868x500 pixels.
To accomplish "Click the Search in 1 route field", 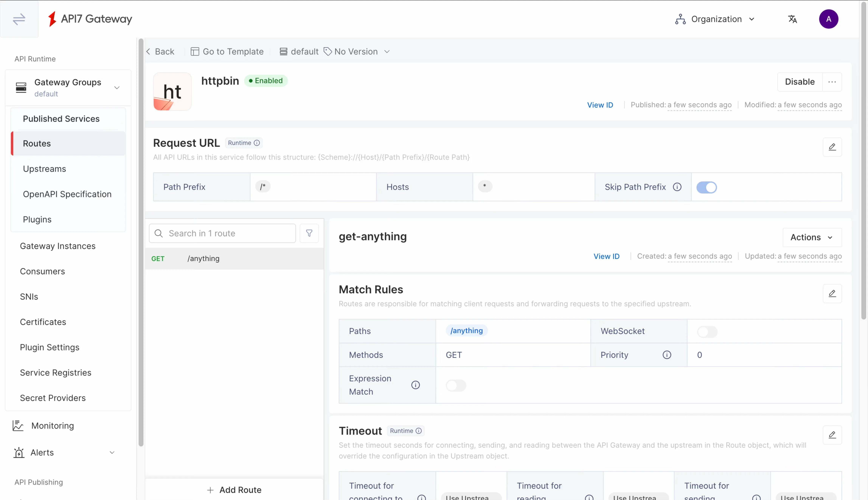I will (x=227, y=233).
